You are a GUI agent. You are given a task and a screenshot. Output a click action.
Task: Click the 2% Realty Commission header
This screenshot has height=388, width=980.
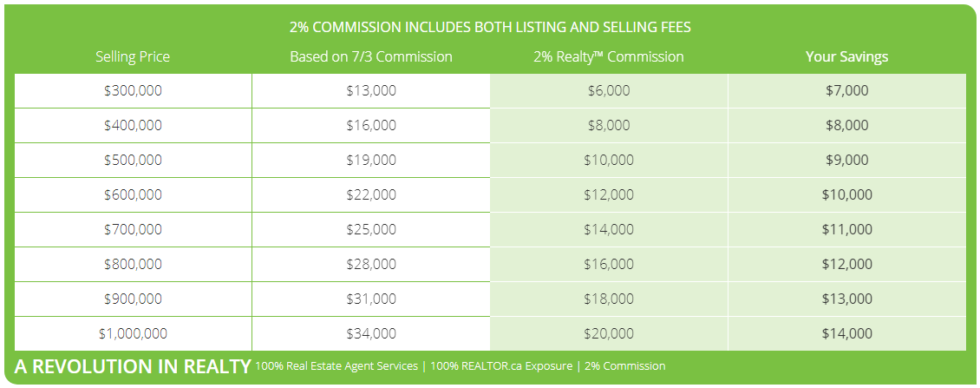coord(609,56)
